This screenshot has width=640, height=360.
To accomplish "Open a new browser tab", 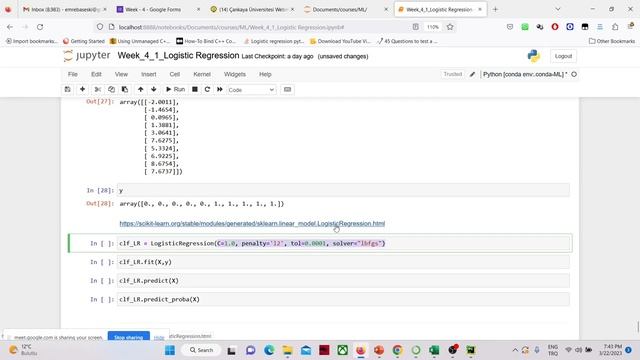I will [x=496, y=9].
